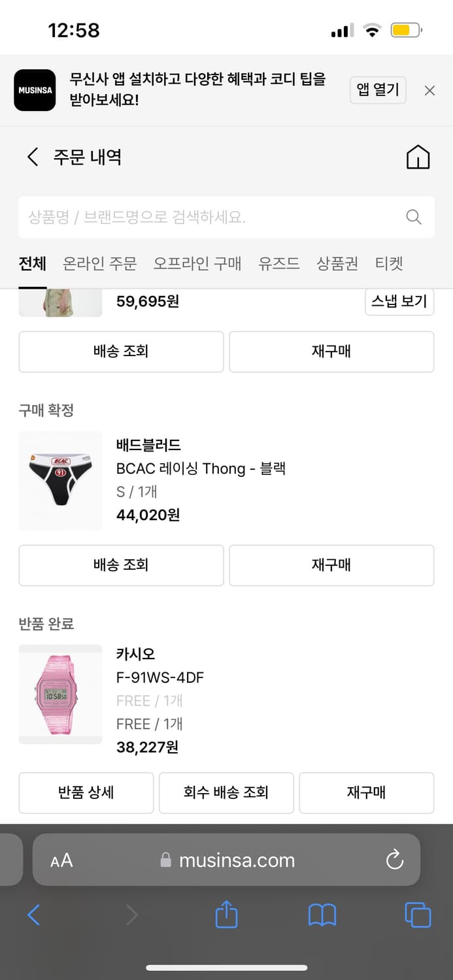Screen dimensions: 453x980
Task: Tap the search magnifier icon
Action: (413, 217)
